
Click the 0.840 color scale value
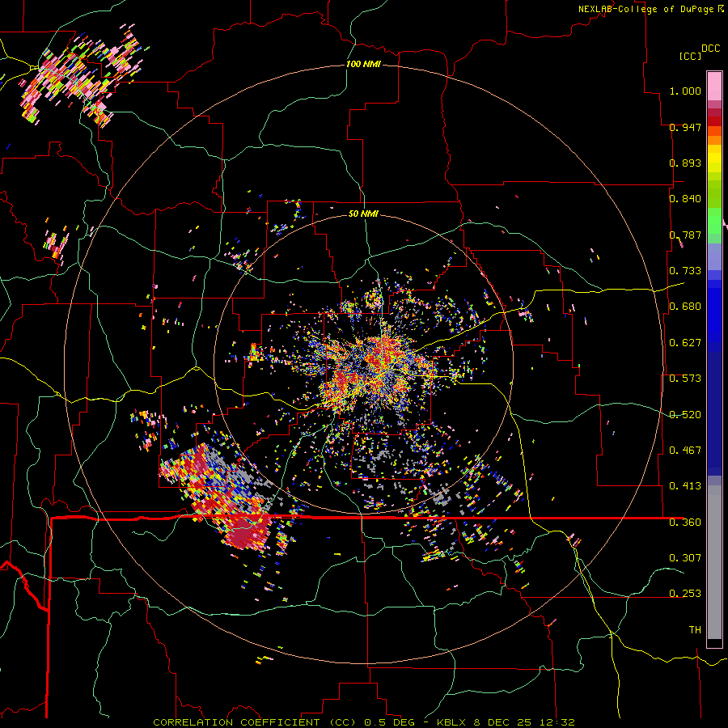click(685, 199)
